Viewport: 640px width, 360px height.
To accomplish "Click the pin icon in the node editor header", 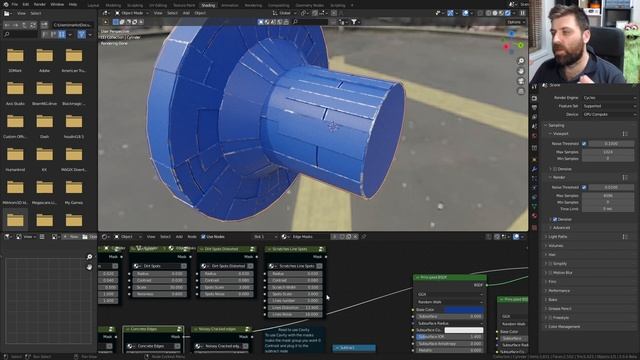I will pyautogui.click(x=364, y=237).
